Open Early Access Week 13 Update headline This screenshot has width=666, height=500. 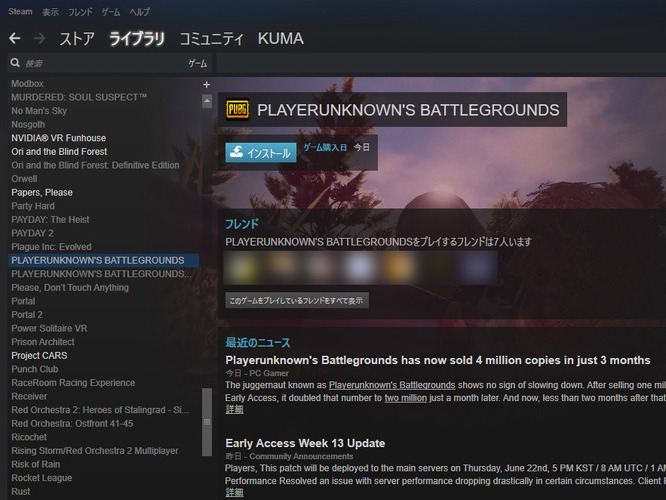click(305, 443)
